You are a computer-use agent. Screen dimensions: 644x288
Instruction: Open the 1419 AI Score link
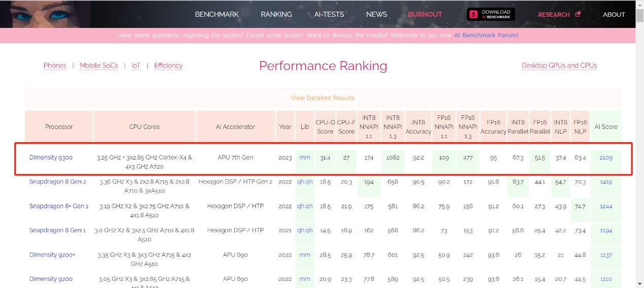click(606, 182)
